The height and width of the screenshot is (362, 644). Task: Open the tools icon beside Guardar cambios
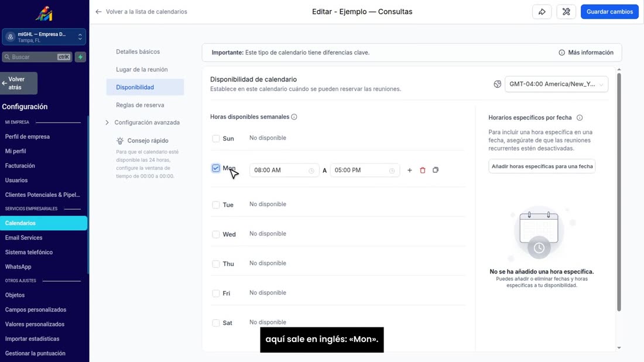point(566,12)
